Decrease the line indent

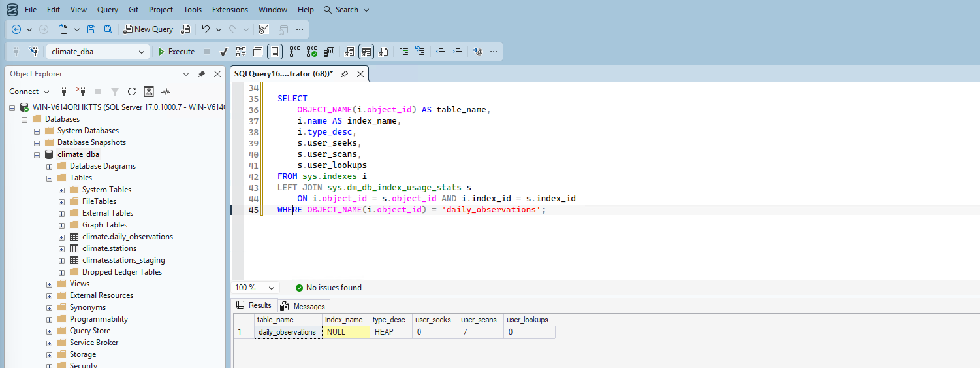pos(441,52)
